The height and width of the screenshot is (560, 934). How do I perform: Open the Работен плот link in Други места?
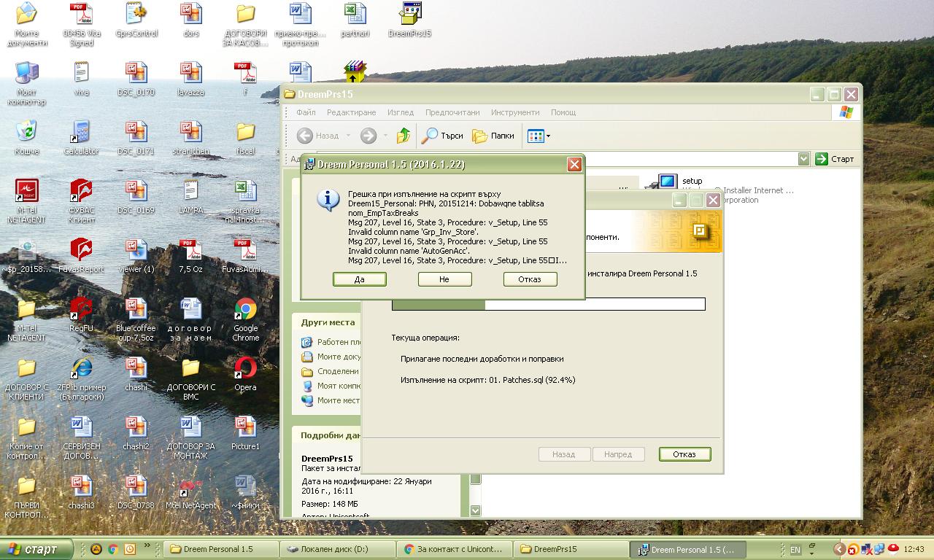point(332,342)
